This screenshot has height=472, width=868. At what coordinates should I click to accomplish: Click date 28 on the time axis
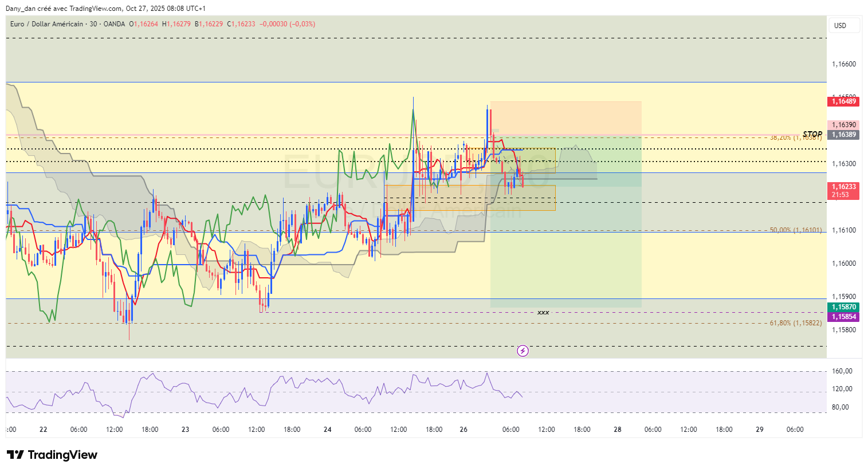(x=618, y=430)
